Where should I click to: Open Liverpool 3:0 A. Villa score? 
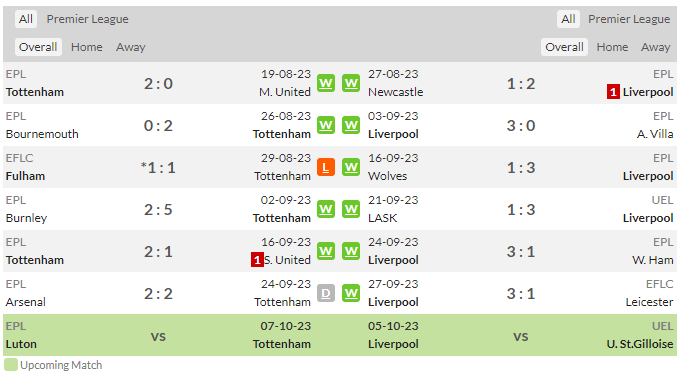click(x=521, y=126)
